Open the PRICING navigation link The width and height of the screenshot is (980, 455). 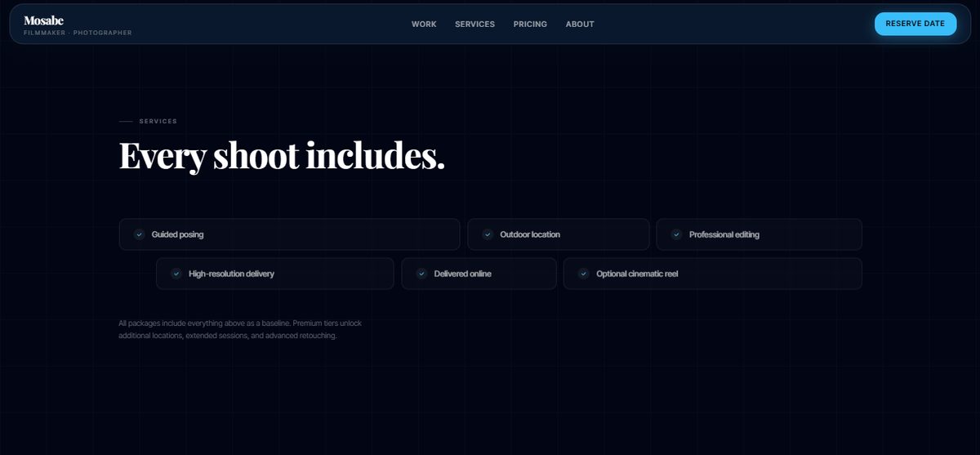(x=530, y=25)
